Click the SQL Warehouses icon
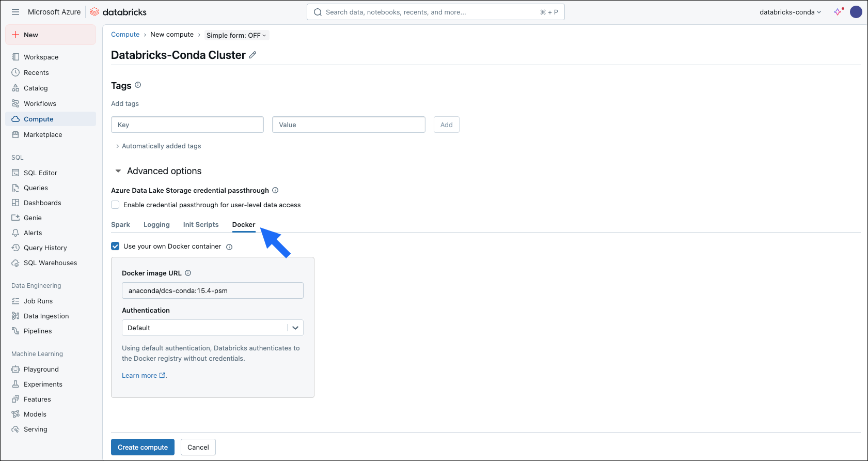The height and width of the screenshot is (461, 868). click(x=15, y=263)
